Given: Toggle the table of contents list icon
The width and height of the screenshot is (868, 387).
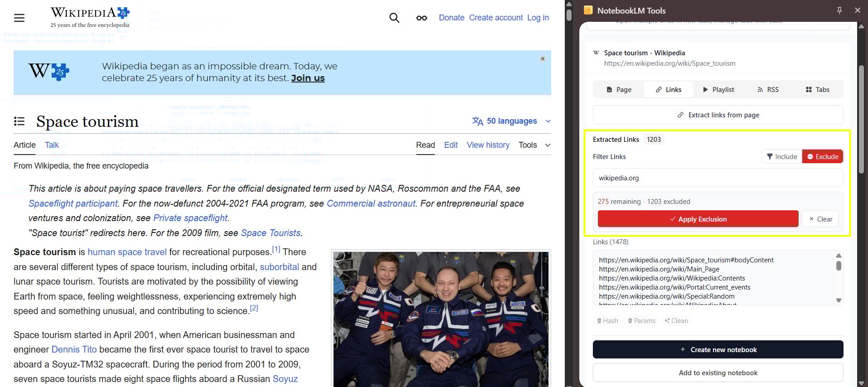Looking at the screenshot, I should (x=19, y=121).
